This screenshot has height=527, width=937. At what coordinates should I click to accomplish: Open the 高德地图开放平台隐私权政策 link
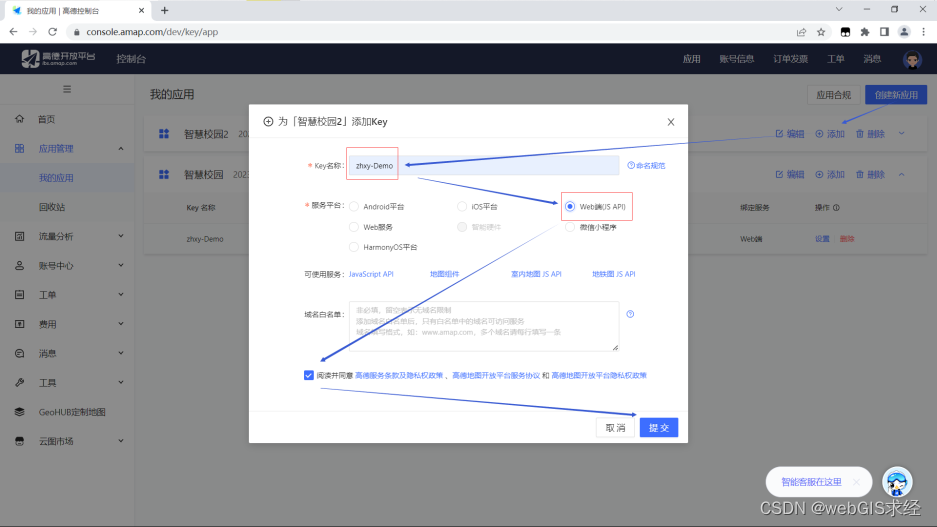pyautogui.click(x=599, y=376)
